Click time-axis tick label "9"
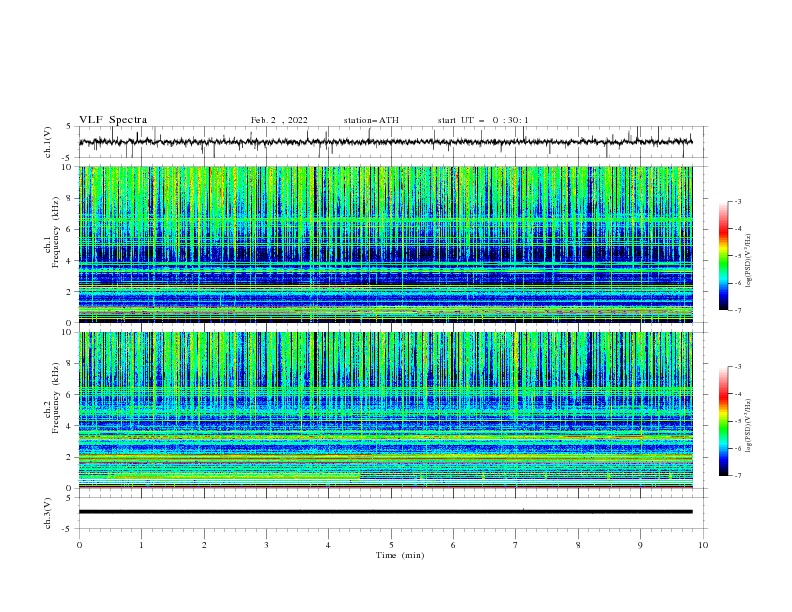This screenshot has height=612, width=792. tap(640, 545)
